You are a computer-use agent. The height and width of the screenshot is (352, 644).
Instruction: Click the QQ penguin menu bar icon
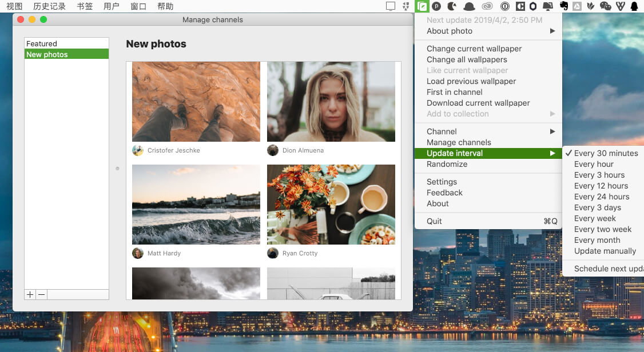(634, 6)
